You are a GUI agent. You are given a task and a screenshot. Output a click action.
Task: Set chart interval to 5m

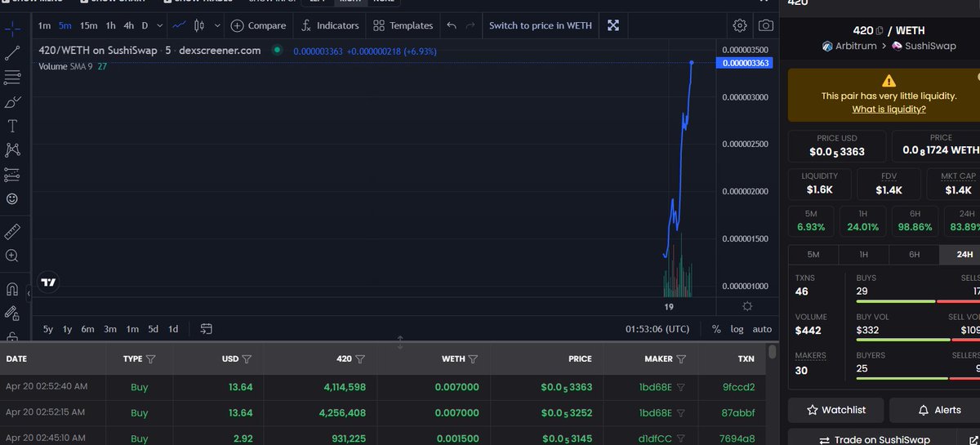coord(65,25)
